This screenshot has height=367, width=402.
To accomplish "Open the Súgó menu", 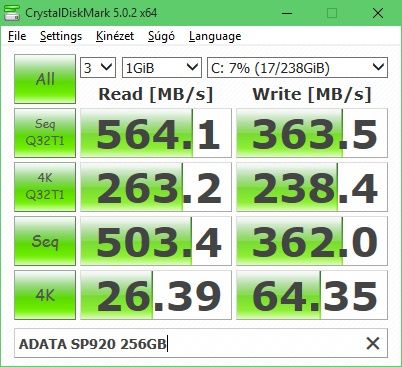I will pyautogui.click(x=161, y=36).
